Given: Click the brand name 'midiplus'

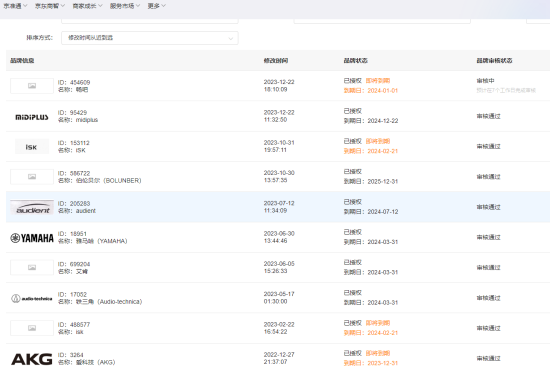Looking at the screenshot, I should tap(87, 120).
